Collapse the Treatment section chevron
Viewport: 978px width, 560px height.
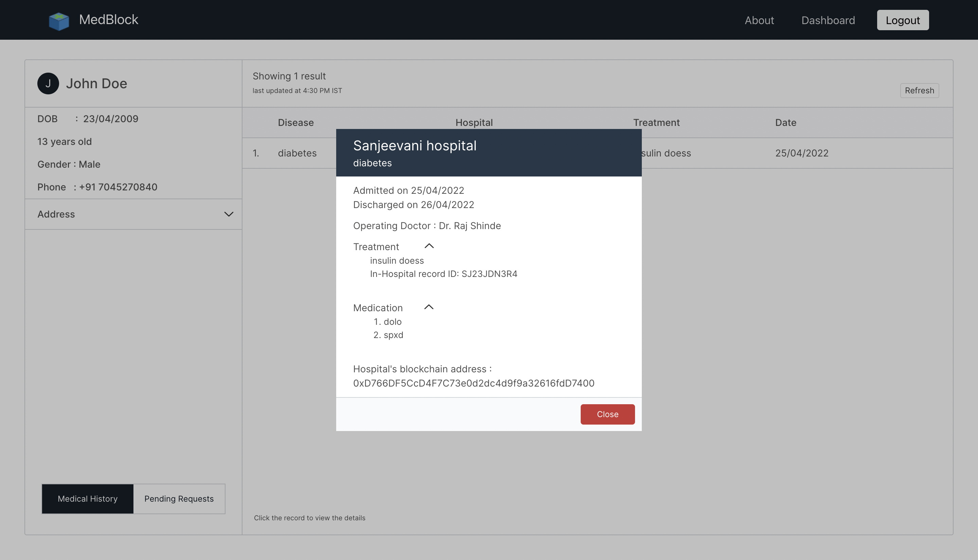coord(429,246)
